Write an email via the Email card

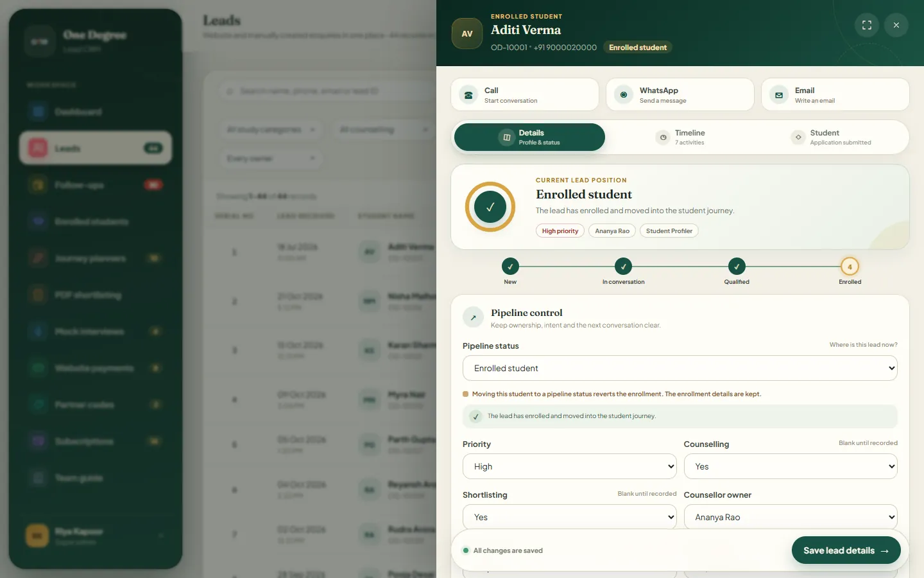[835, 95]
